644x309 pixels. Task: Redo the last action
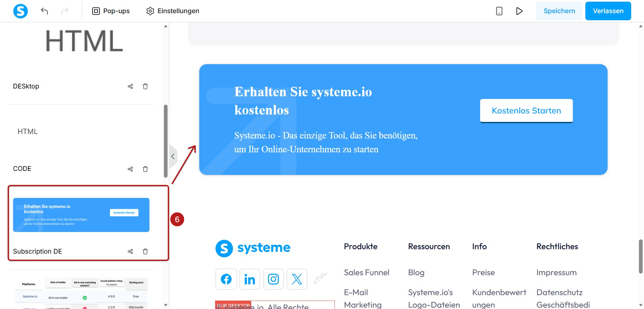(65, 11)
